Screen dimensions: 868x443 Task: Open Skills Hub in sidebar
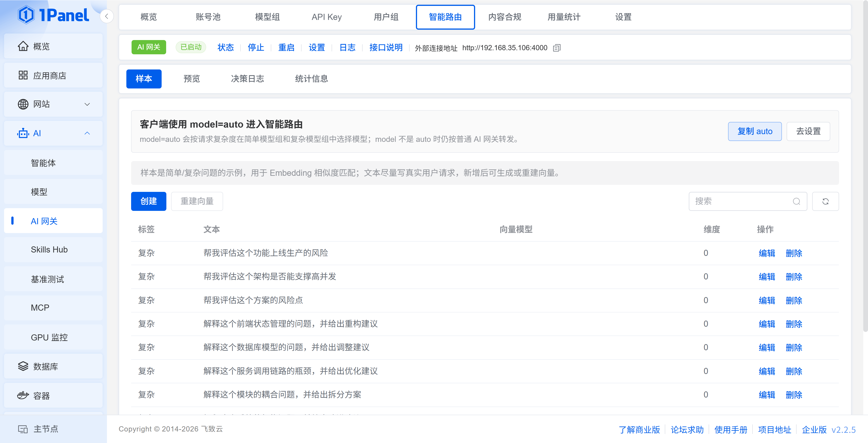53,250
